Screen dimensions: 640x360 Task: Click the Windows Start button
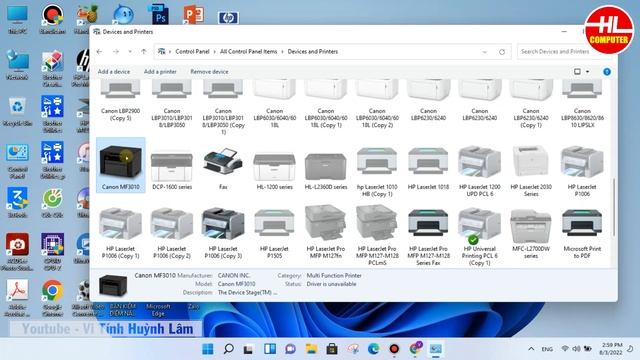(208, 349)
